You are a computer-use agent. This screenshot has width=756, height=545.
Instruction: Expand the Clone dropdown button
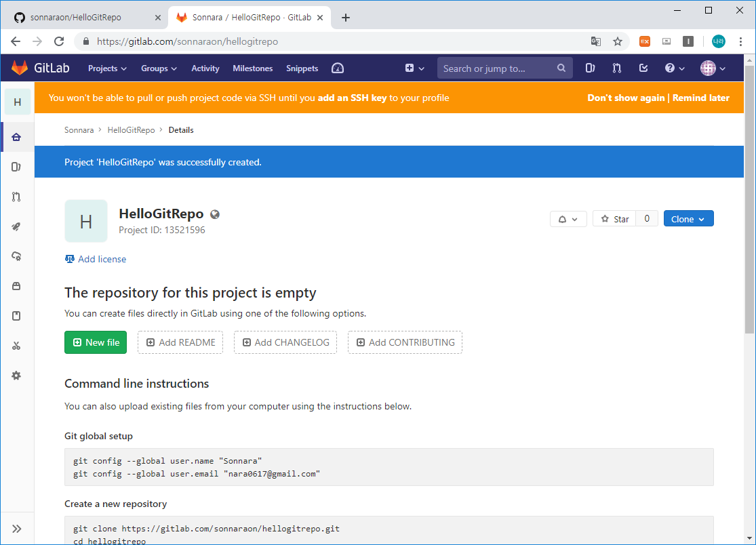pyautogui.click(x=688, y=219)
